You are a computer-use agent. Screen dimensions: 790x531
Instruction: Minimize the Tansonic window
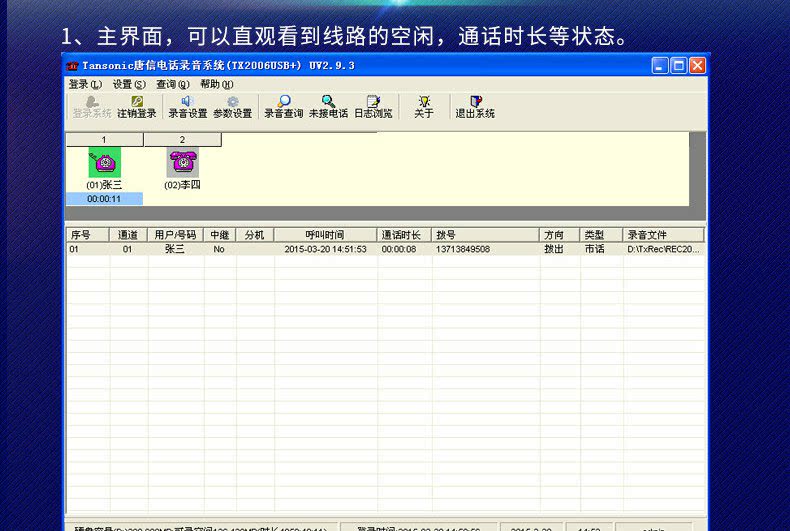(660, 65)
